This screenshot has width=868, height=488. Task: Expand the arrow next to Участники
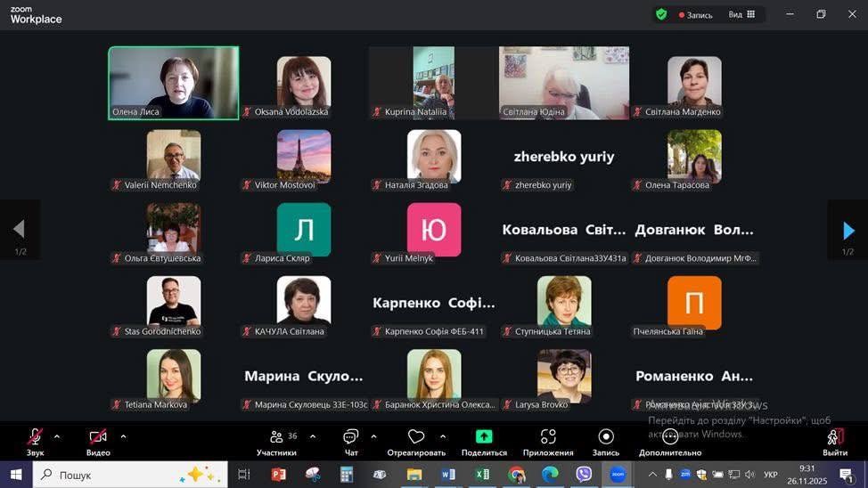click(x=313, y=436)
